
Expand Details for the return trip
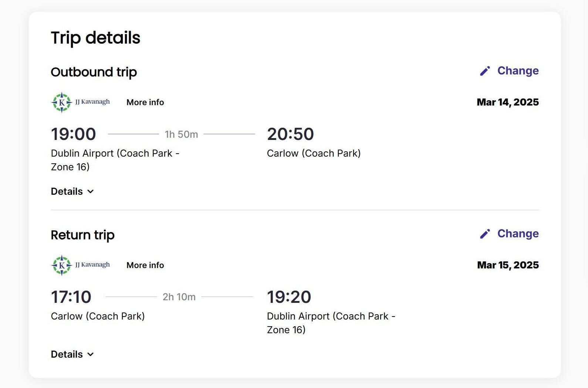67,354
